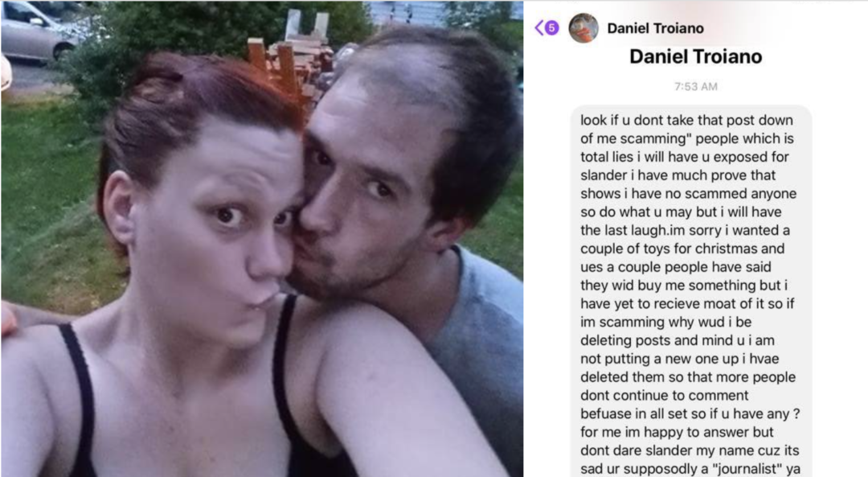
Task: Open the couple selfie photo on left
Action: 262,239
